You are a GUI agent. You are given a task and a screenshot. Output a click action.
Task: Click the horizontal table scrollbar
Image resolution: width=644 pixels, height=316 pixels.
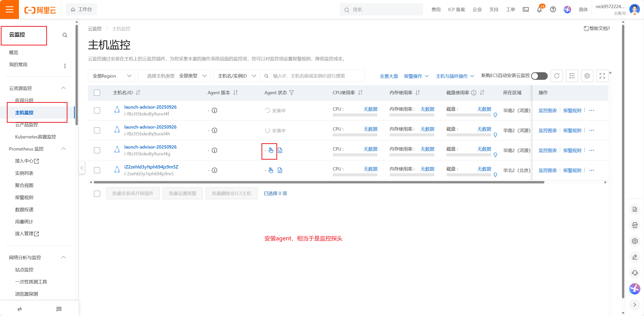point(318,182)
